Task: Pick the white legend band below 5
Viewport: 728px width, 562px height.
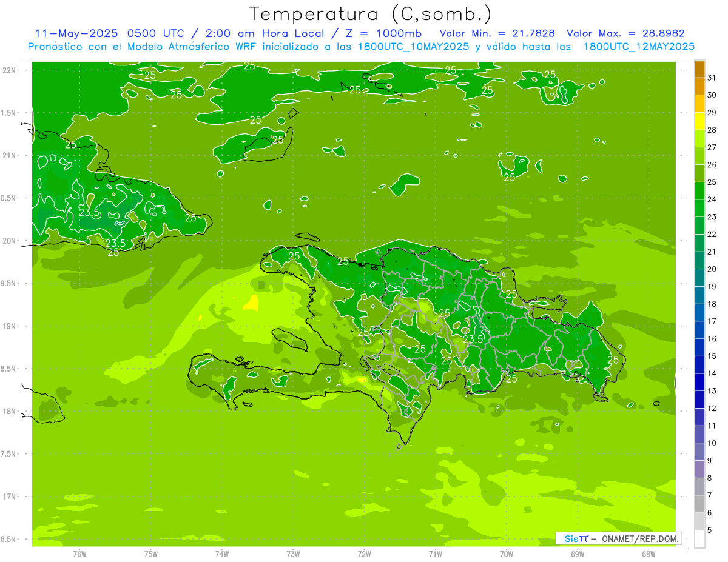Action: 699,538
